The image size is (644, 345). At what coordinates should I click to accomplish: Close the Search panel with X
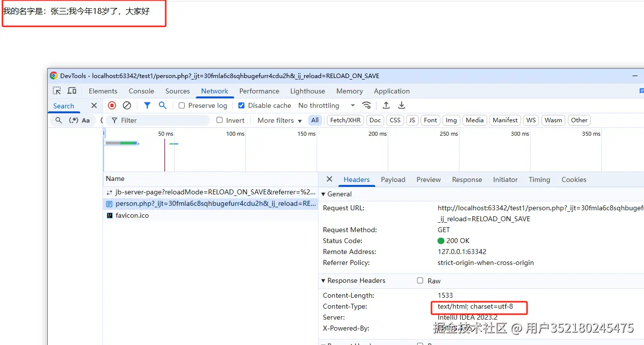click(94, 105)
